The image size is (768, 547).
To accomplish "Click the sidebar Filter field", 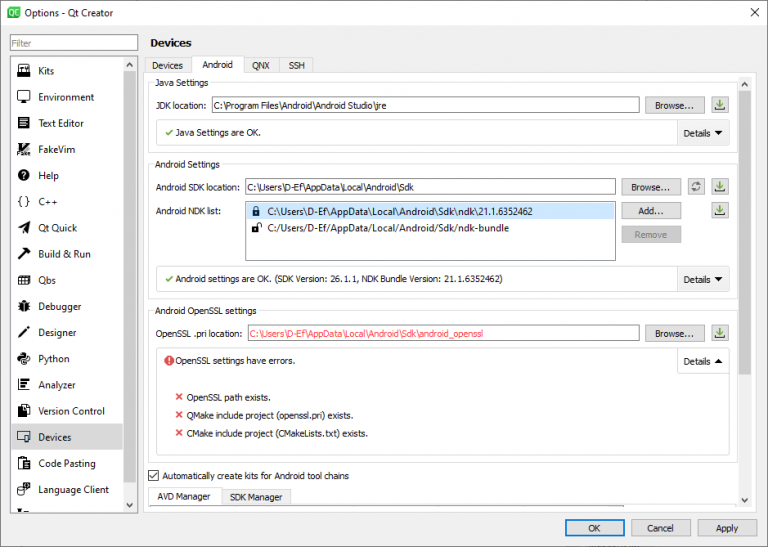I will (74, 43).
